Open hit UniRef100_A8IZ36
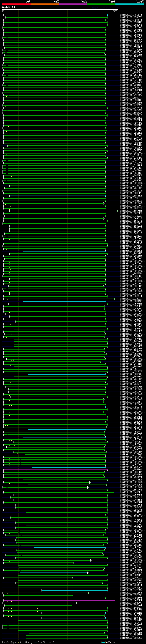Image resolution: width=146 pixels, height=644 pixels. [131, 15]
